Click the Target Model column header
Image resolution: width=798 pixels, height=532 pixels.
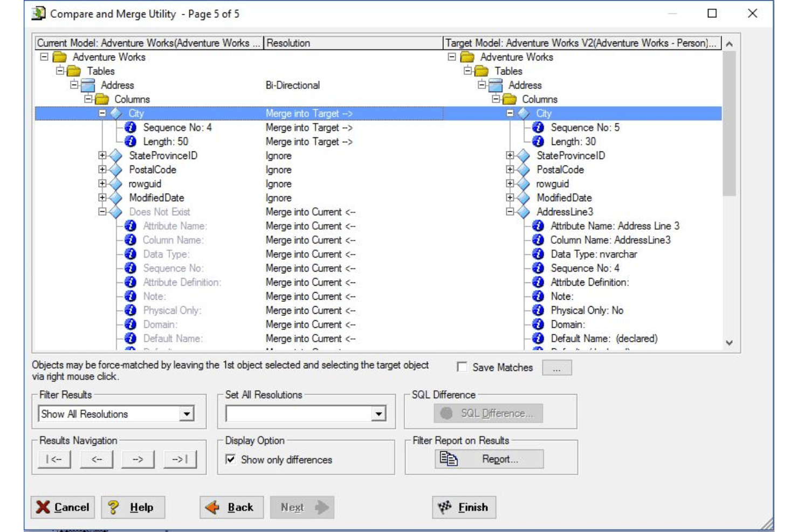582,43
